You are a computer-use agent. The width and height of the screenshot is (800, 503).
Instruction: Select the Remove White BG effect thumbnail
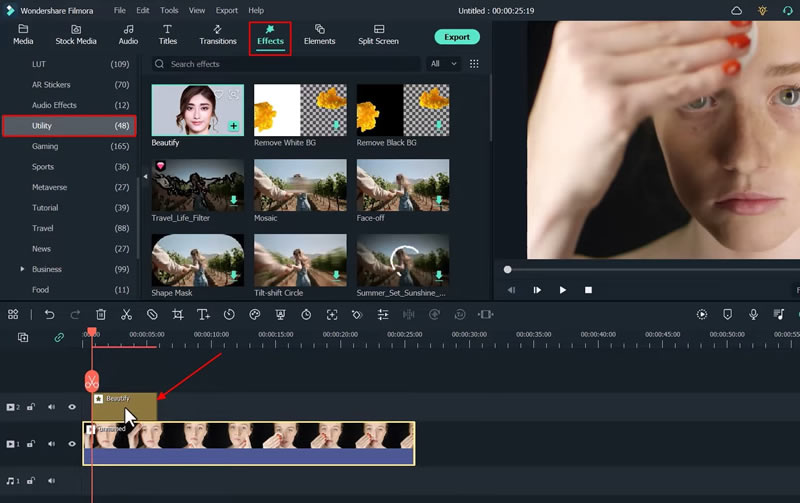300,110
